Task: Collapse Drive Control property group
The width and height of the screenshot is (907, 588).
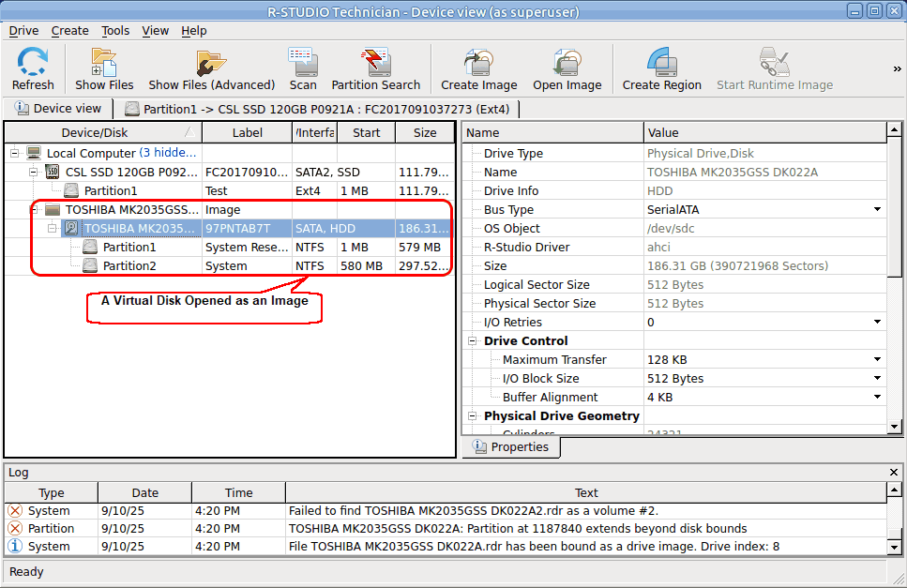Action: [x=472, y=341]
